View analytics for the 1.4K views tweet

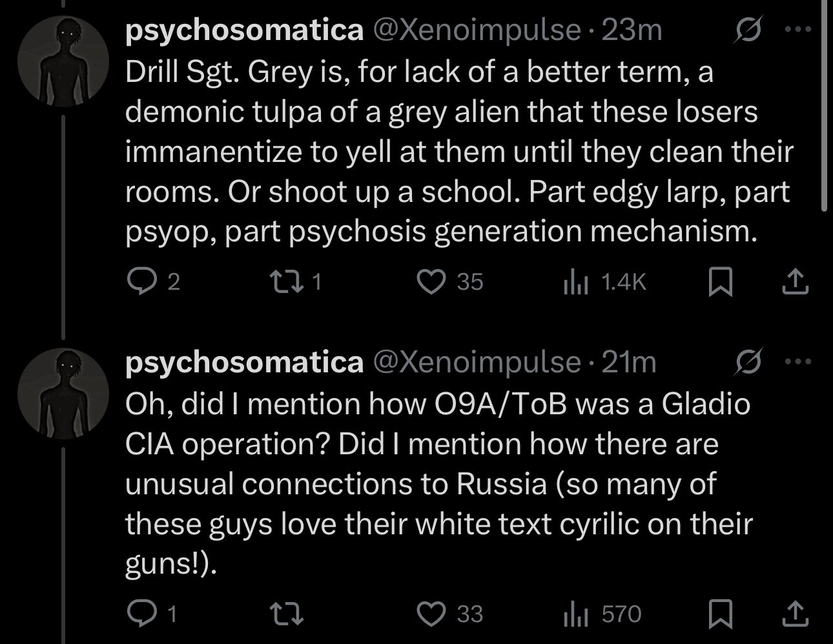click(575, 281)
